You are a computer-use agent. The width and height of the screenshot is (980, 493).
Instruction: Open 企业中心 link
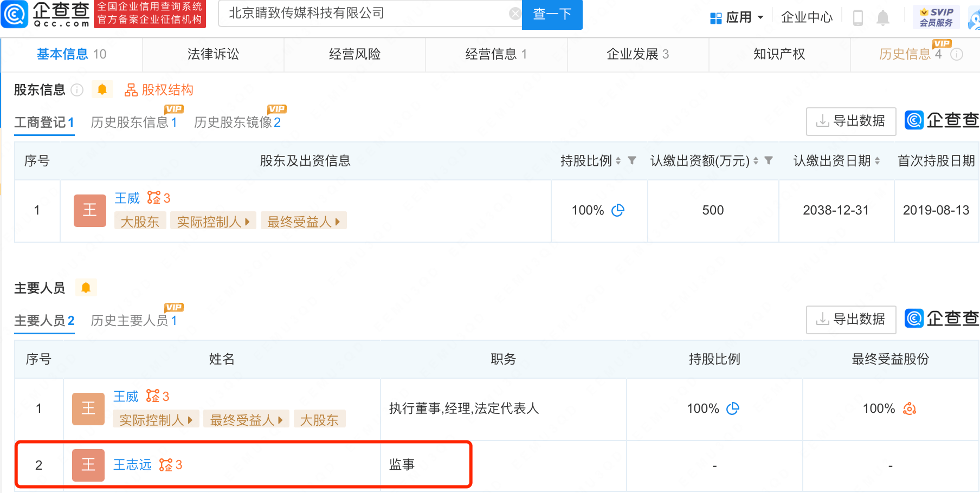[x=807, y=17]
